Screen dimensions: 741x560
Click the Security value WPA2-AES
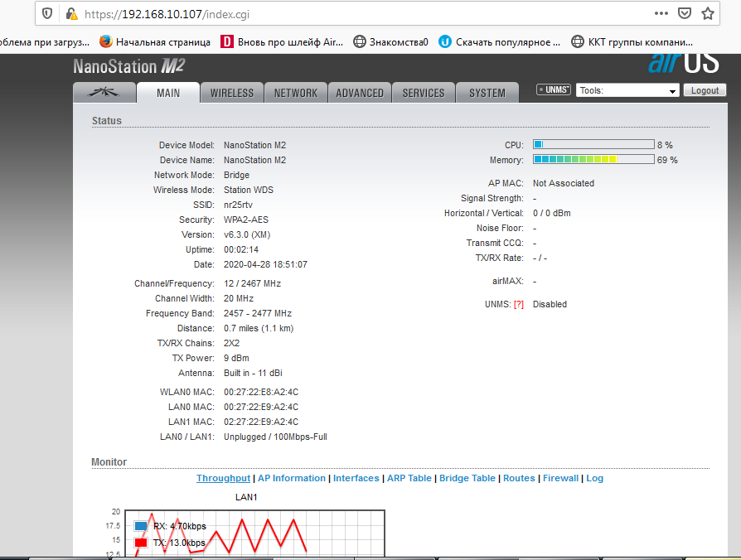click(245, 220)
